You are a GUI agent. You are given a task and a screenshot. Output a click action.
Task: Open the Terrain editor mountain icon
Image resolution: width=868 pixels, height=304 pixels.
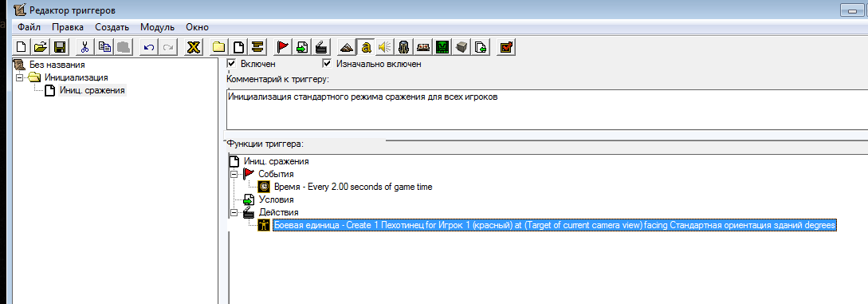point(347,46)
